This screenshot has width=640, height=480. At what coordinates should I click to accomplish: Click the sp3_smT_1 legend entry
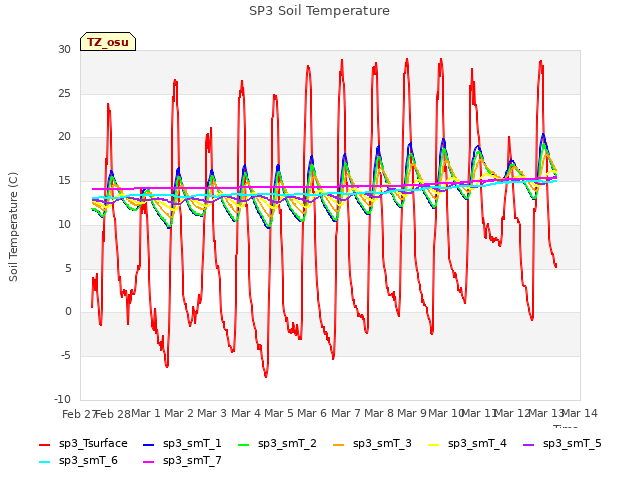click(x=182, y=444)
